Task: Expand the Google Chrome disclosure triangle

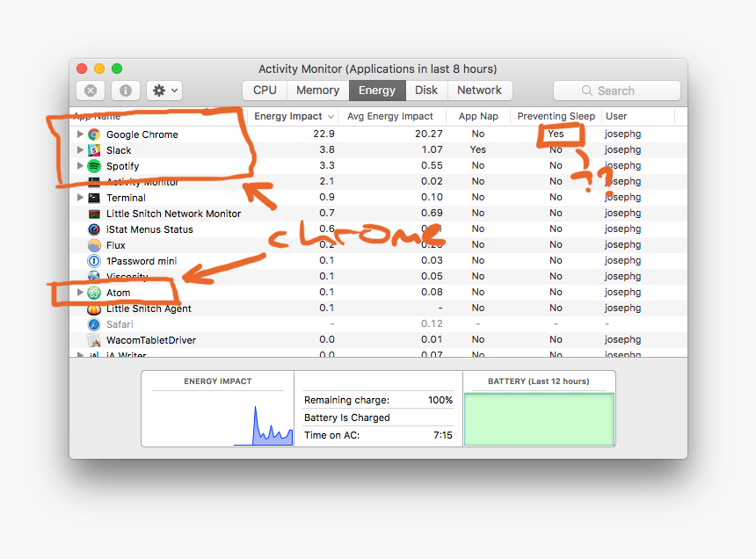Action: [x=80, y=134]
